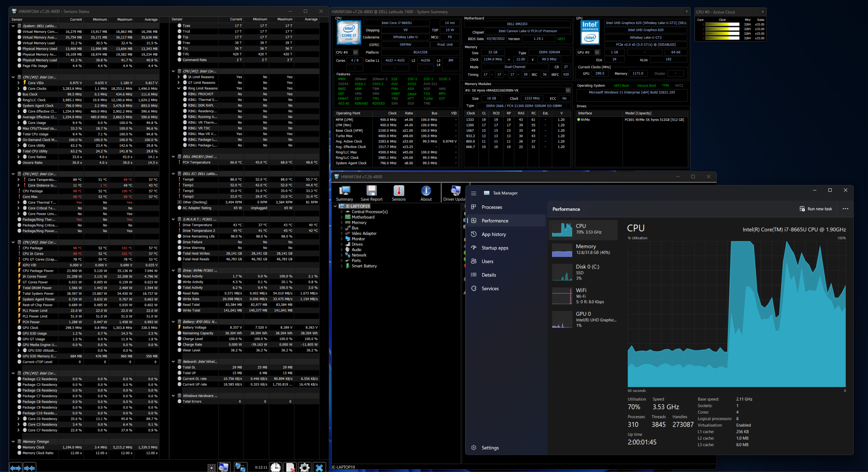Reset sensor timer using the clock icon

(x=275, y=468)
